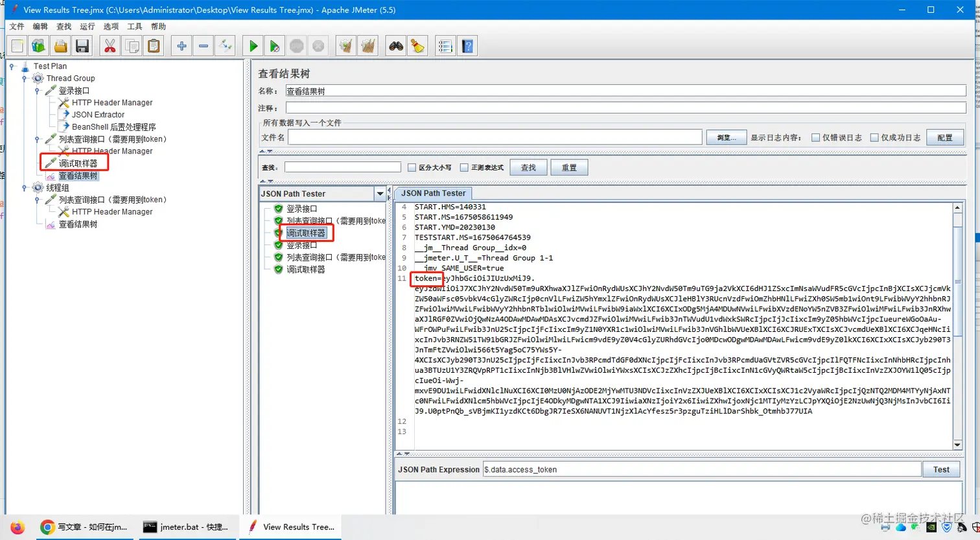Screen dimensions: 980x540
Task: Click the Test button for JSON Path
Action: [941, 469]
